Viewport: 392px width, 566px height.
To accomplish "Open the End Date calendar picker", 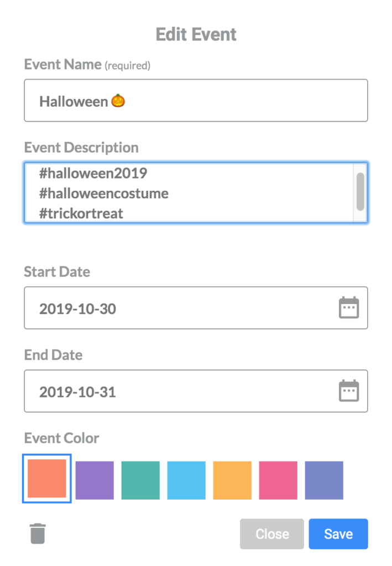I will pyautogui.click(x=349, y=391).
